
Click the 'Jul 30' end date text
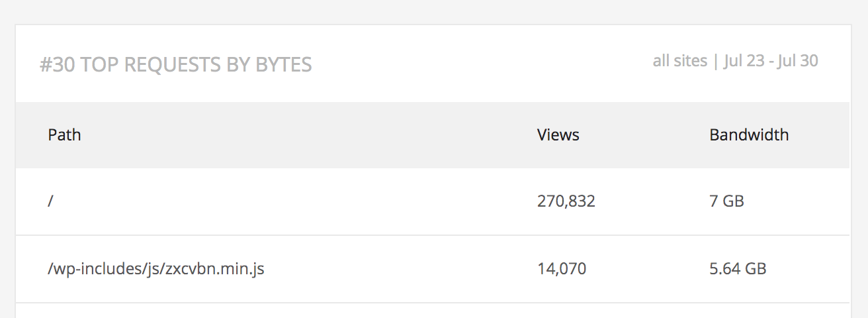tap(799, 61)
